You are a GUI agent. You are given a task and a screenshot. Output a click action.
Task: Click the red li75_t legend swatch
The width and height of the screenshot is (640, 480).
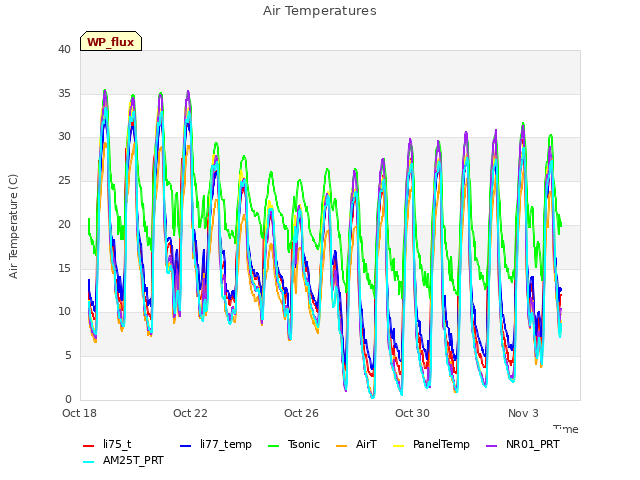click(89, 446)
